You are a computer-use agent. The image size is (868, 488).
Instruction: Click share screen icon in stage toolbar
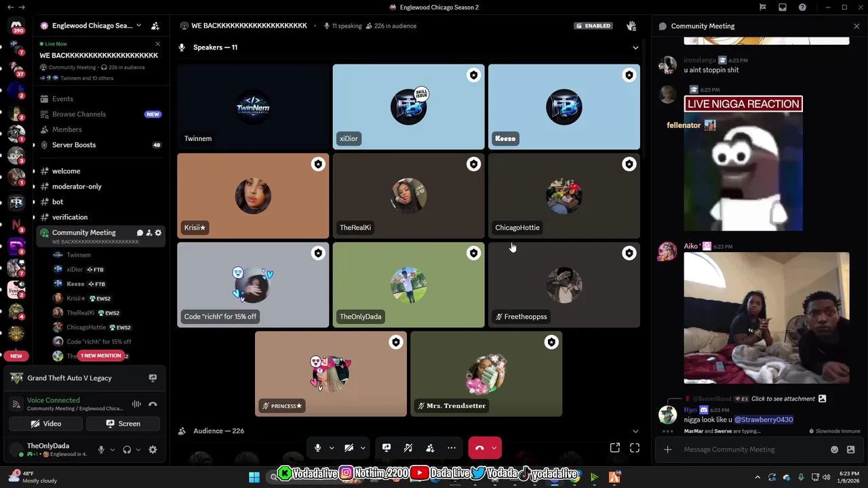click(387, 448)
